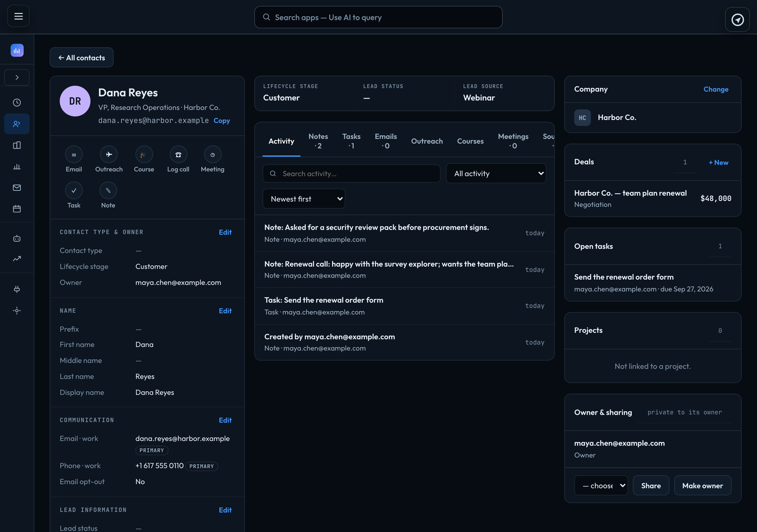Open the choose user sharing dropdown
Screen dimensions: 757x532
[601, 486]
